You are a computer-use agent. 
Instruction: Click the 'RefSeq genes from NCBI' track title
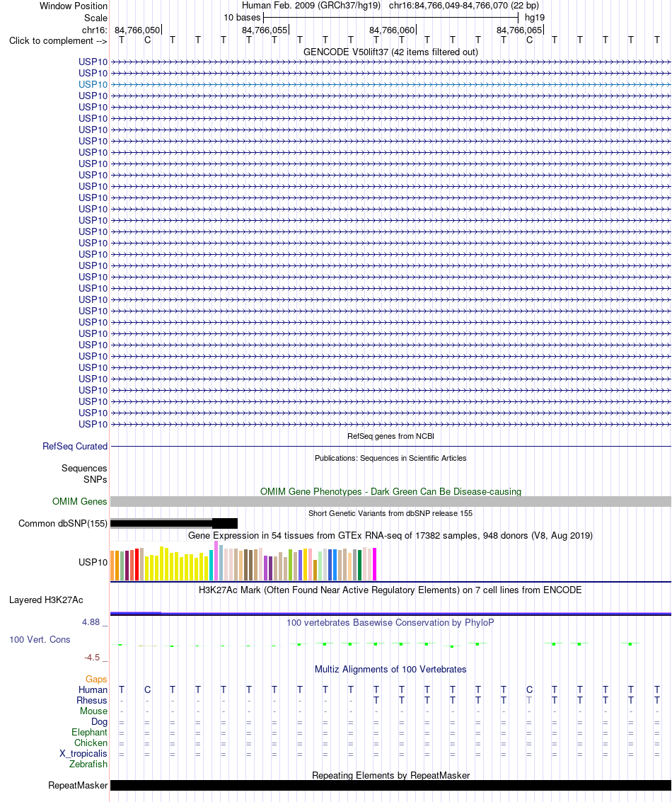(x=391, y=436)
